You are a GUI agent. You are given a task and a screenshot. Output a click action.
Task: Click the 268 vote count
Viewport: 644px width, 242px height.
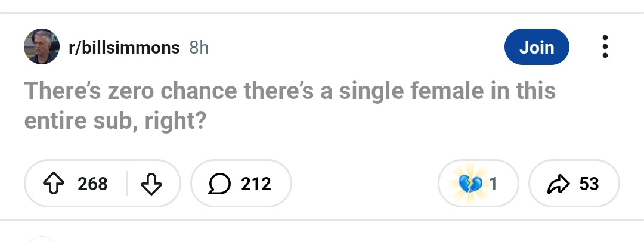click(93, 184)
